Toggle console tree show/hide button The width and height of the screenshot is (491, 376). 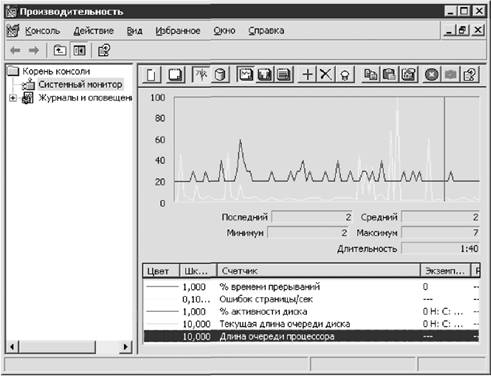coord(79,51)
